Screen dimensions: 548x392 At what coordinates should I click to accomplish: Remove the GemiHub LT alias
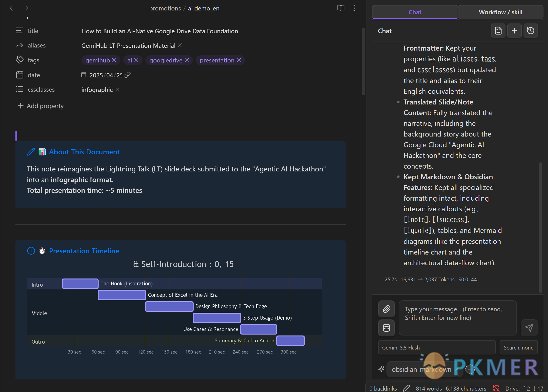coord(180,45)
